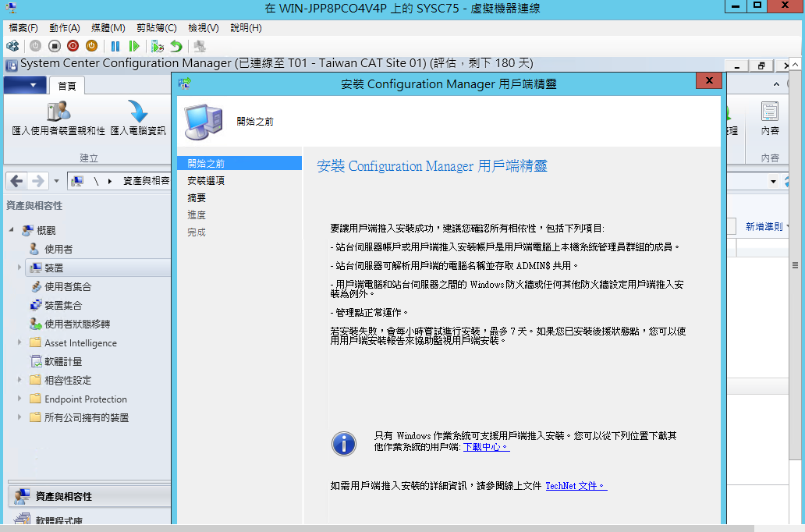Viewport: 805px width, 532px height.
Task: Click the wizard header computer icon
Action: pos(204,122)
